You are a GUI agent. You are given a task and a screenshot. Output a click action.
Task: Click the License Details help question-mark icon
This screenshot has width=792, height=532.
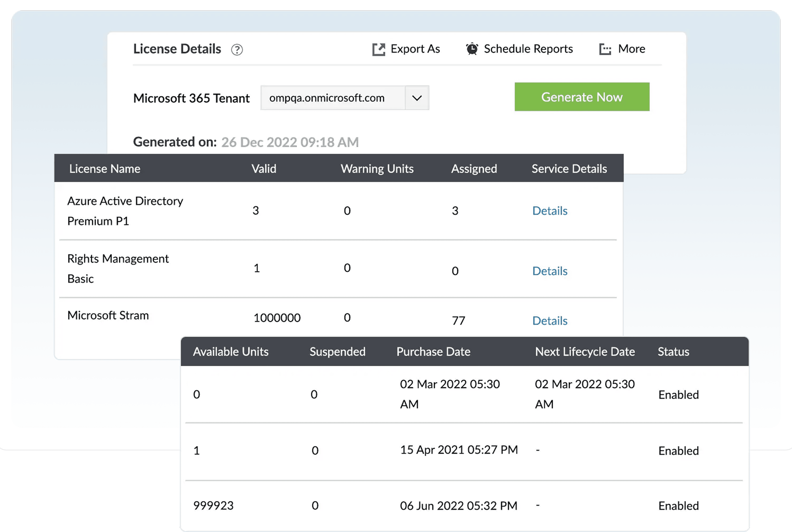tap(237, 50)
